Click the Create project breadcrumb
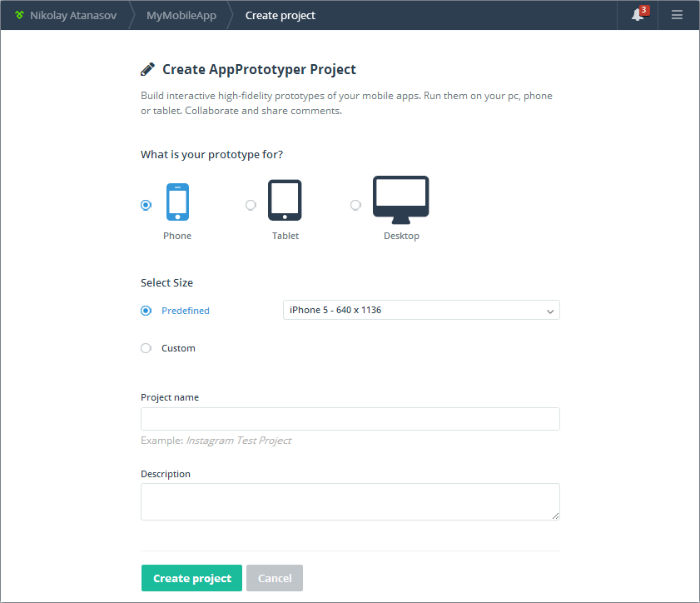 [280, 15]
